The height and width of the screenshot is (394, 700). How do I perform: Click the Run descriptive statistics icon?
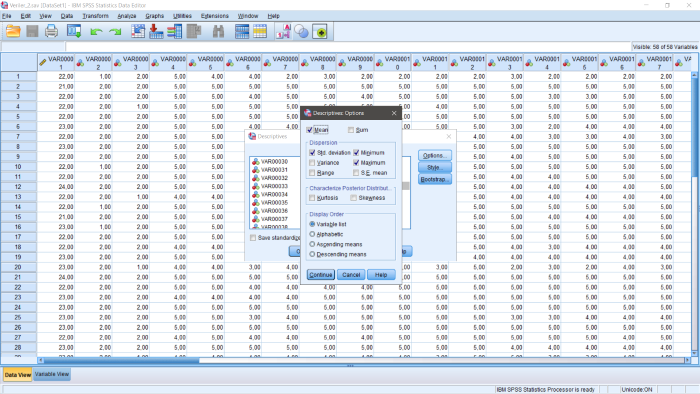pyautogui.click(x=194, y=31)
